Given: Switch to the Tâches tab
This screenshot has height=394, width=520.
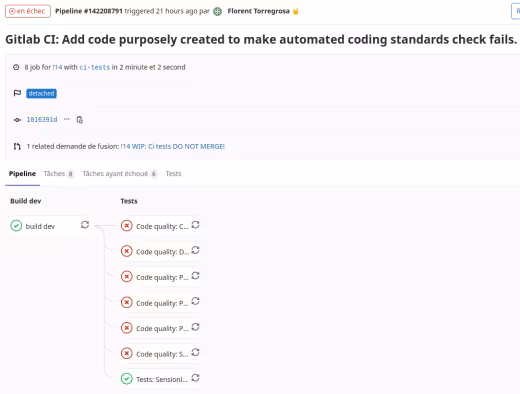Looking at the screenshot, I should click(x=58, y=174).
